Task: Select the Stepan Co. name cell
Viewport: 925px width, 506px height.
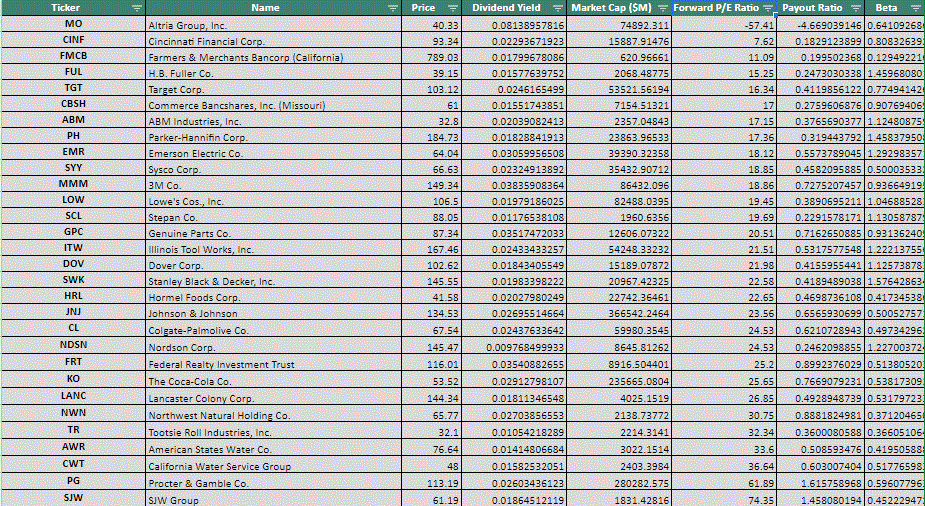Action: tap(274, 215)
